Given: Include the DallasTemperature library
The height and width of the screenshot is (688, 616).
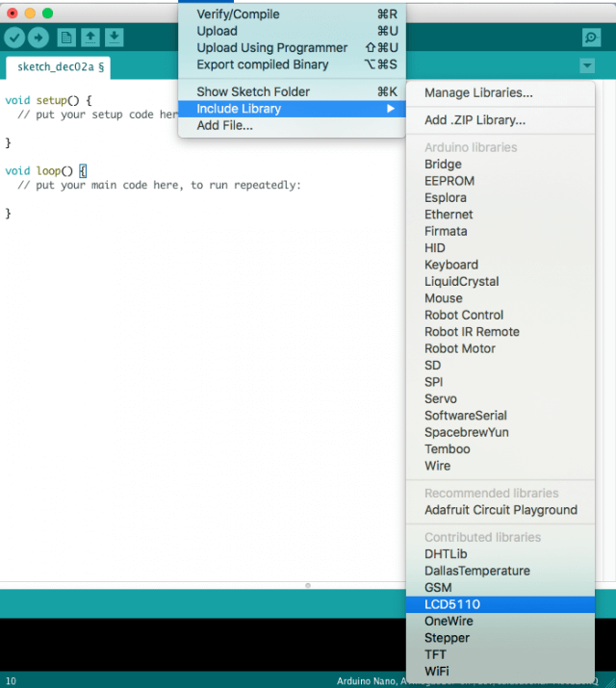Looking at the screenshot, I should pyautogui.click(x=500, y=571).
